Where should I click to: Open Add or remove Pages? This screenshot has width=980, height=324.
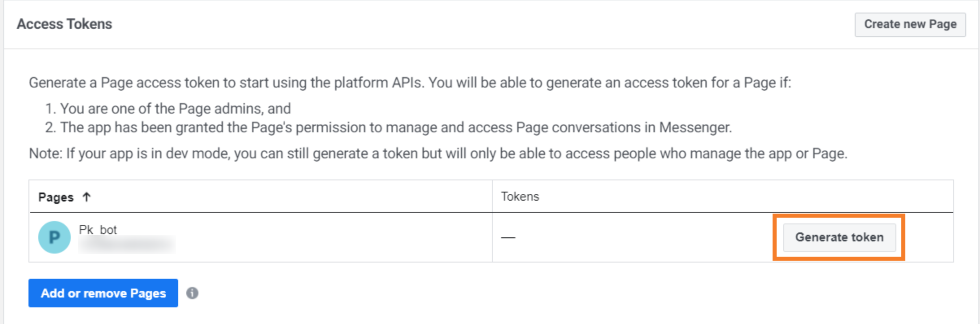[103, 293]
